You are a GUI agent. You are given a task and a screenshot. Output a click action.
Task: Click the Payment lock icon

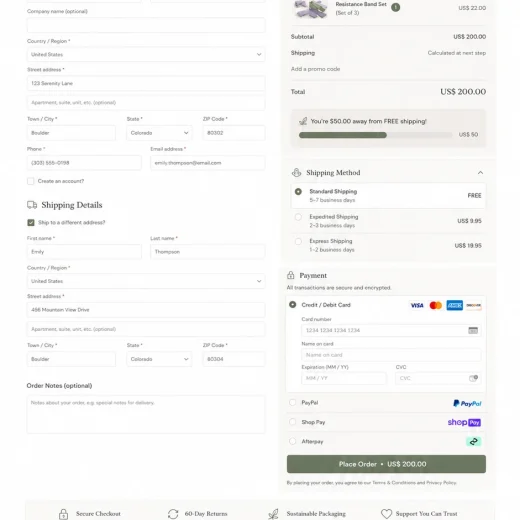[291, 275]
